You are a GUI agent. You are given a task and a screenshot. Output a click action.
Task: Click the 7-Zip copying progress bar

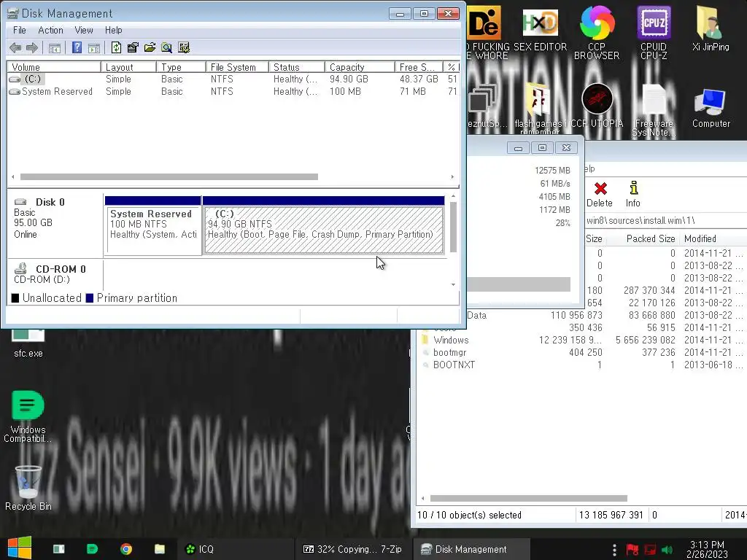point(519,284)
